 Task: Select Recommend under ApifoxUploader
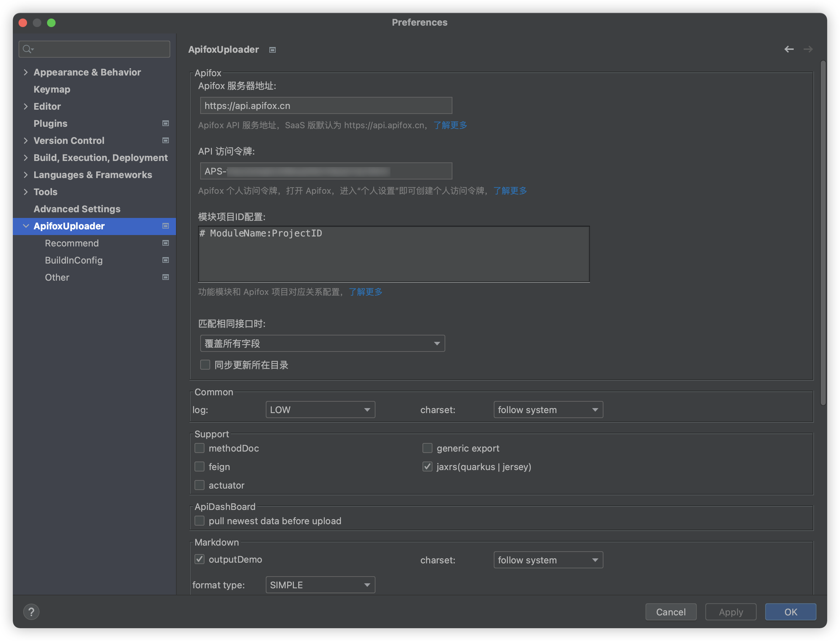[72, 243]
